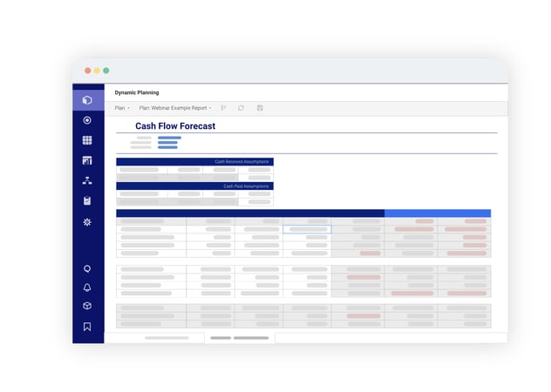Open notifications bell in the sidebar
This screenshot has width=551, height=392.
coord(87,287)
